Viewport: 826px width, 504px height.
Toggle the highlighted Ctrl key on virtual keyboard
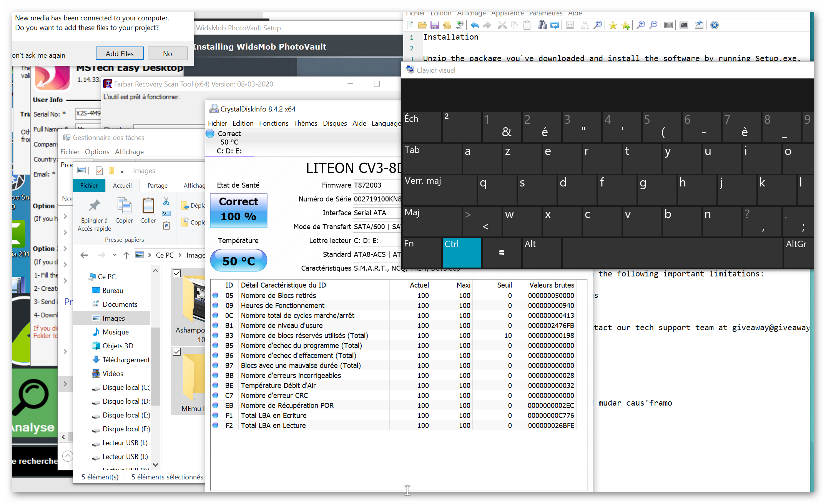[462, 252]
